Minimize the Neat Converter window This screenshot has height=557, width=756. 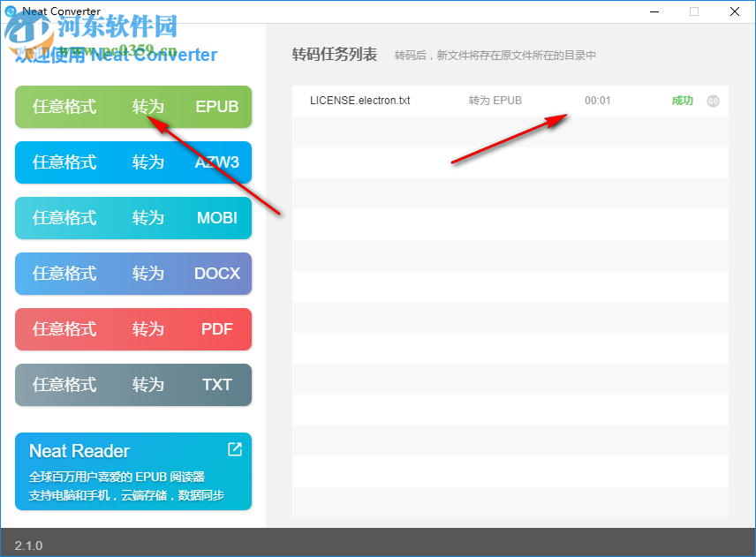click(654, 11)
